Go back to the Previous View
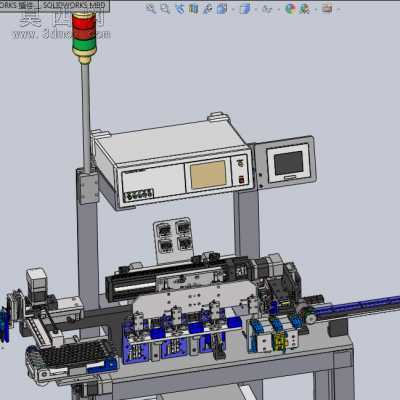Screen dimensions: 400x400 [x=180, y=9]
